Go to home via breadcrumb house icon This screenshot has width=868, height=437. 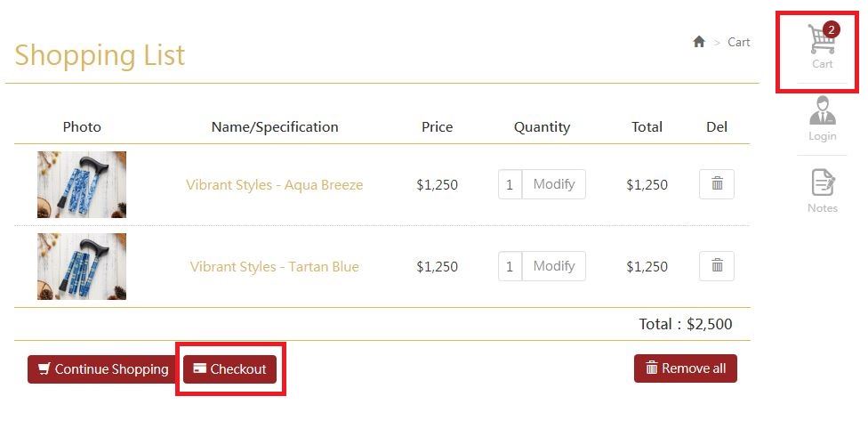[699, 42]
